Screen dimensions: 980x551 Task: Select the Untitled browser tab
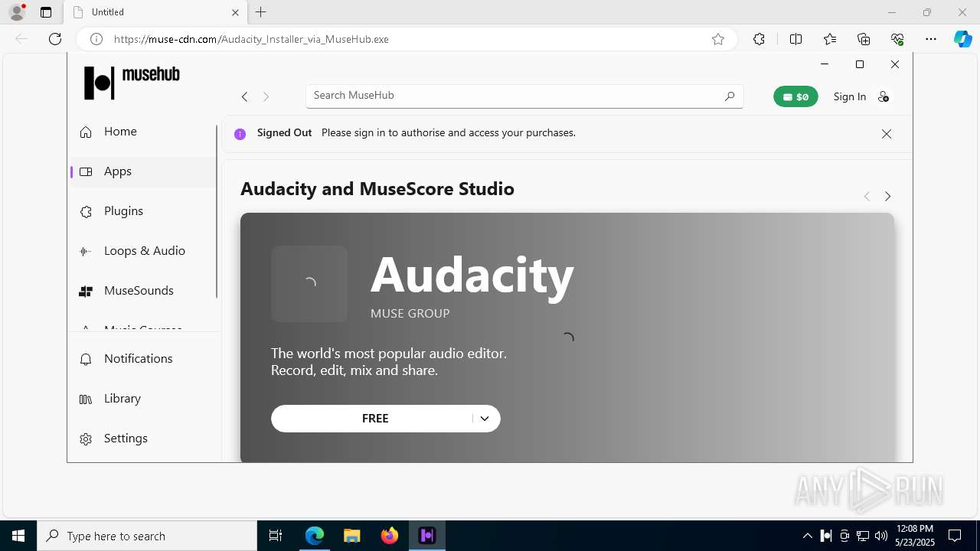point(155,12)
